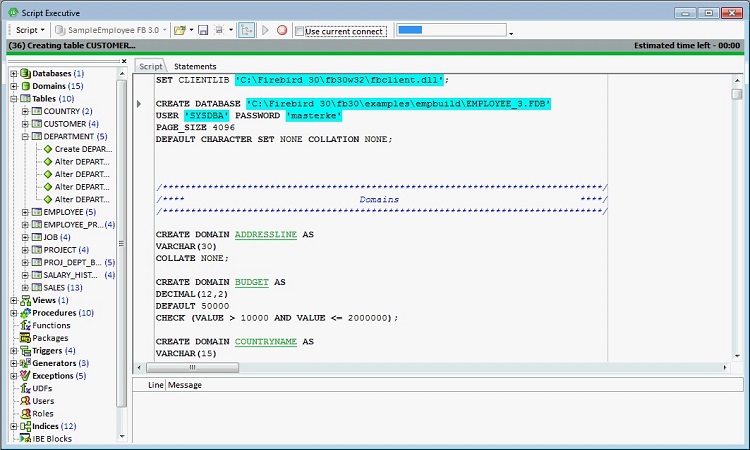The height and width of the screenshot is (450, 750).
Task: Click the Print icon in toolbar
Action: click(x=219, y=30)
